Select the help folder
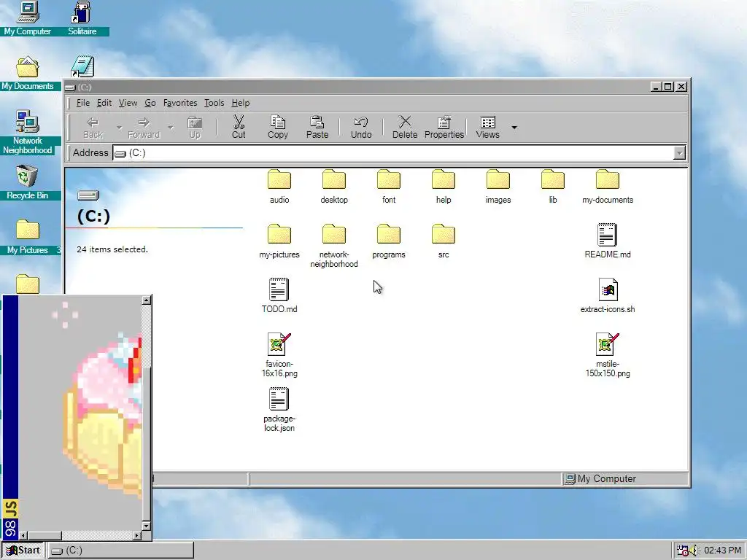747x560 pixels. pyautogui.click(x=444, y=187)
